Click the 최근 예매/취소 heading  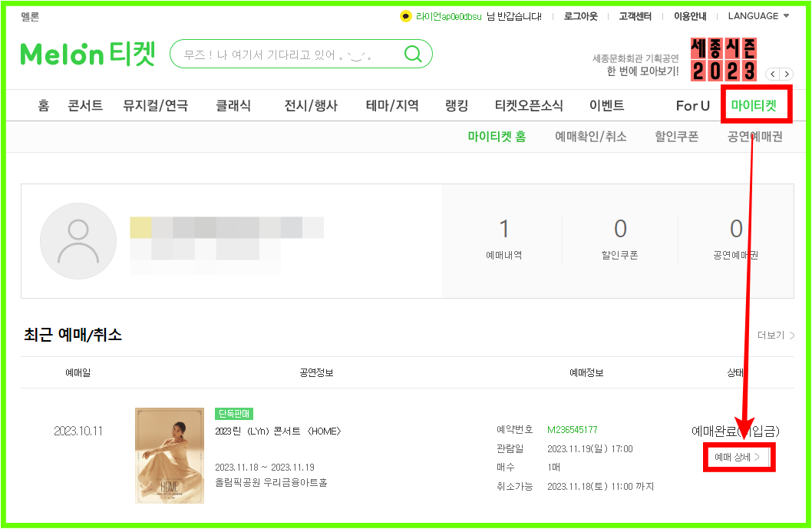click(73, 335)
